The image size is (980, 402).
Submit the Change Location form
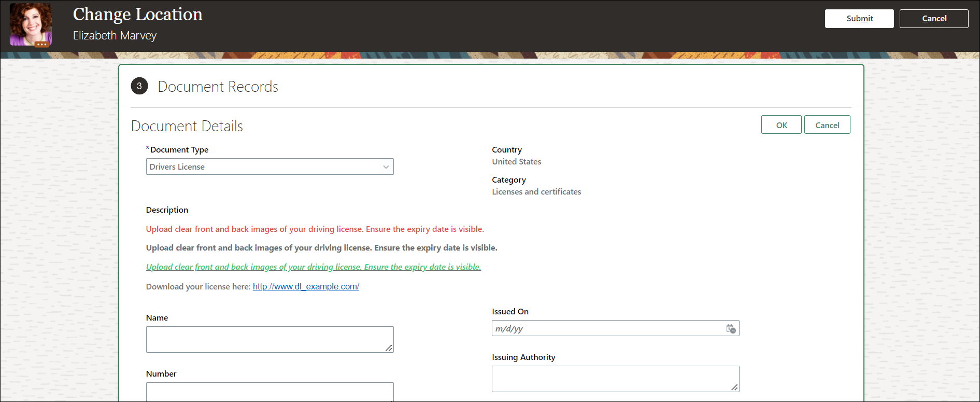pyautogui.click(x=859, y=19)
